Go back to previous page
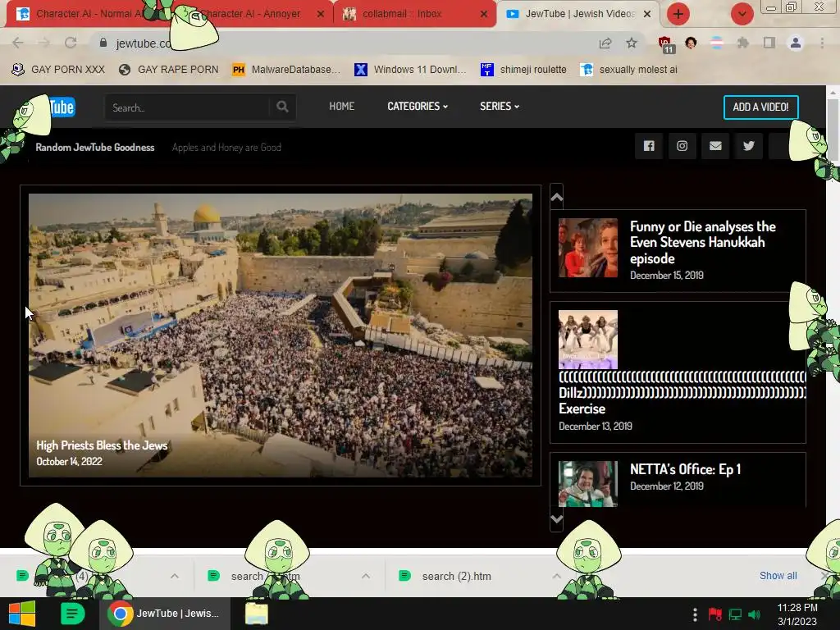The height and width of the screenshot is (630, 840). (x=18, y=43)
